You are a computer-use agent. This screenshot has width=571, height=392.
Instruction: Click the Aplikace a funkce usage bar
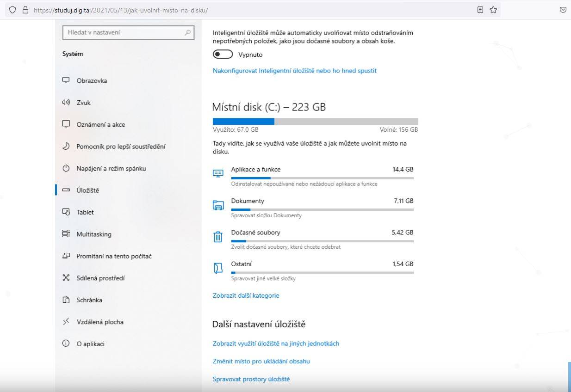[323, 178]
